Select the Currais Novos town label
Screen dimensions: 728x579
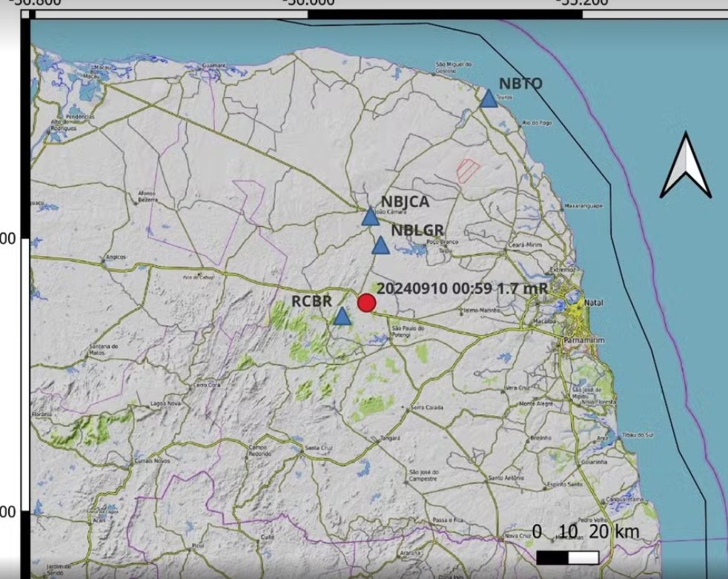tap(153, 460)
